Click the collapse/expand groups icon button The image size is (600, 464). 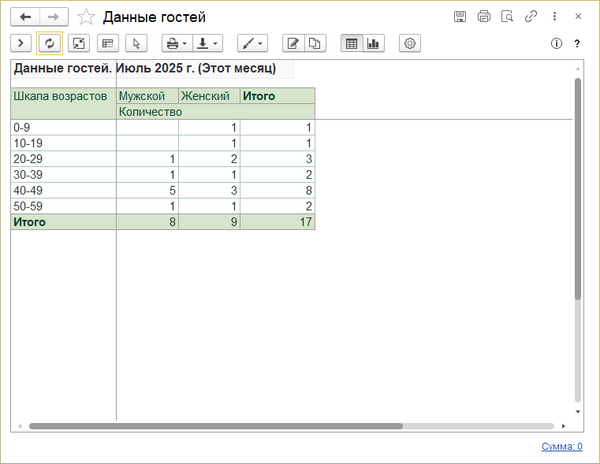79,43
